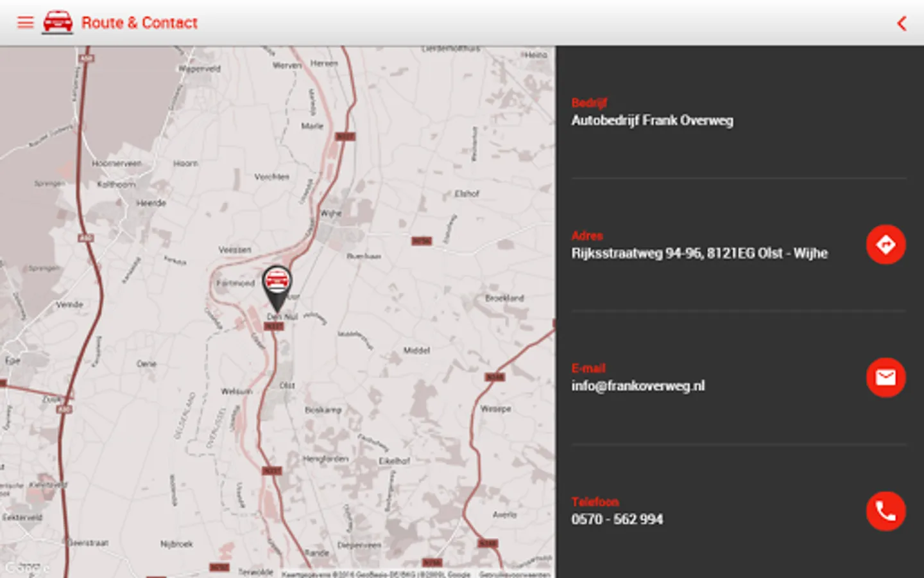Screen dimensions: 924x578
Task: Tap the phone call button
Action: (x=886, y=511)
